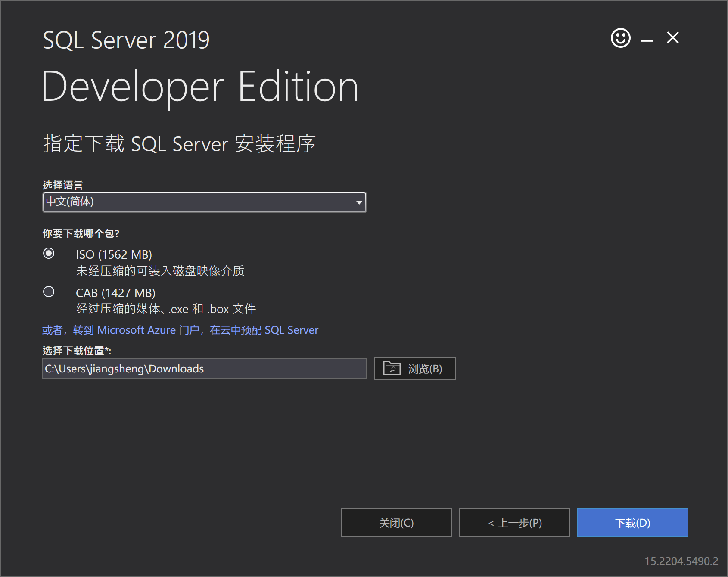
Task: Start the download with 下载(D) button
Action: (x=632, y=522)
